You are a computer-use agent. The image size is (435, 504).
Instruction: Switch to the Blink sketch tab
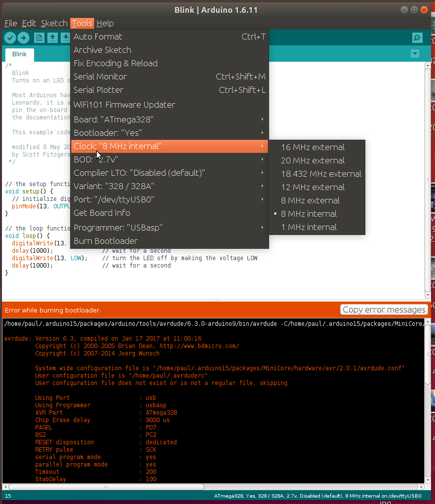pos(19,54)
